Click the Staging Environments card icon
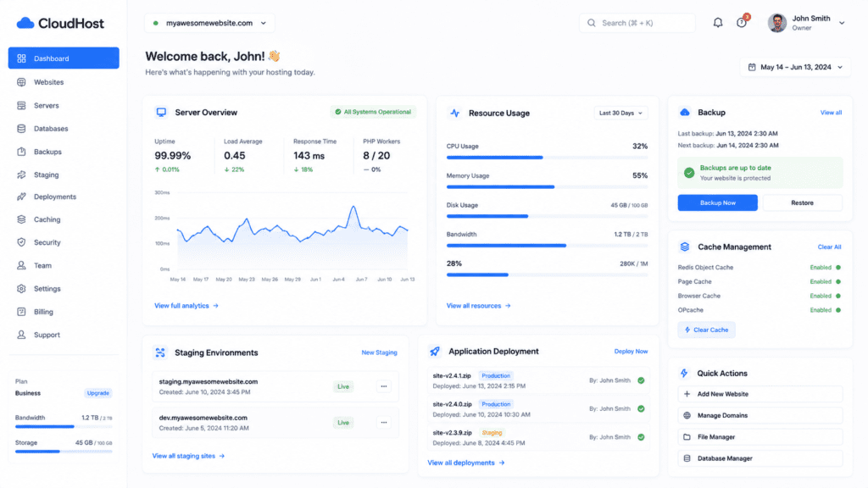This screenshot has width=868, height=488. click(160, 352)
